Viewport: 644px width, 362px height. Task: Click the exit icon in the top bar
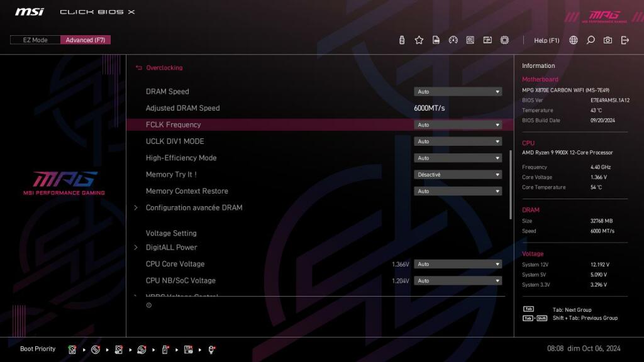click(623, 40)
